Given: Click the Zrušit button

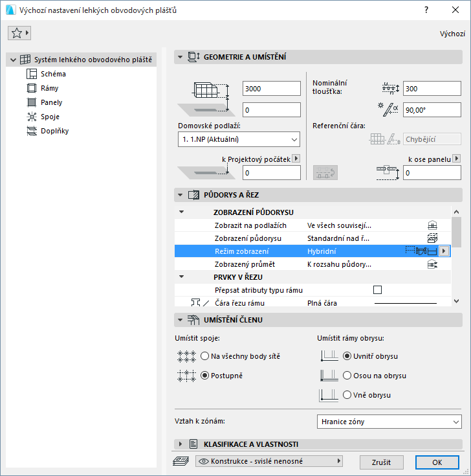Looking at the screenshot, I should pos(381,462).
